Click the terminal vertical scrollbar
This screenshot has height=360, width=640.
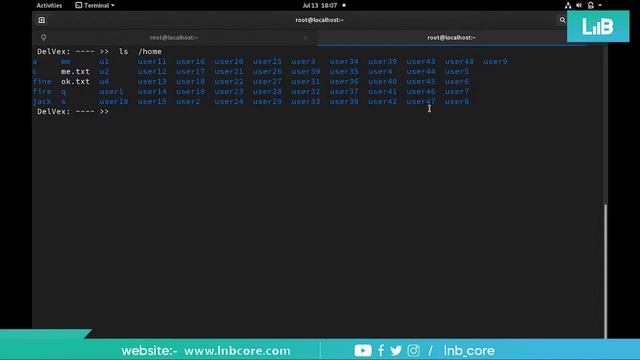pos(605,271)
